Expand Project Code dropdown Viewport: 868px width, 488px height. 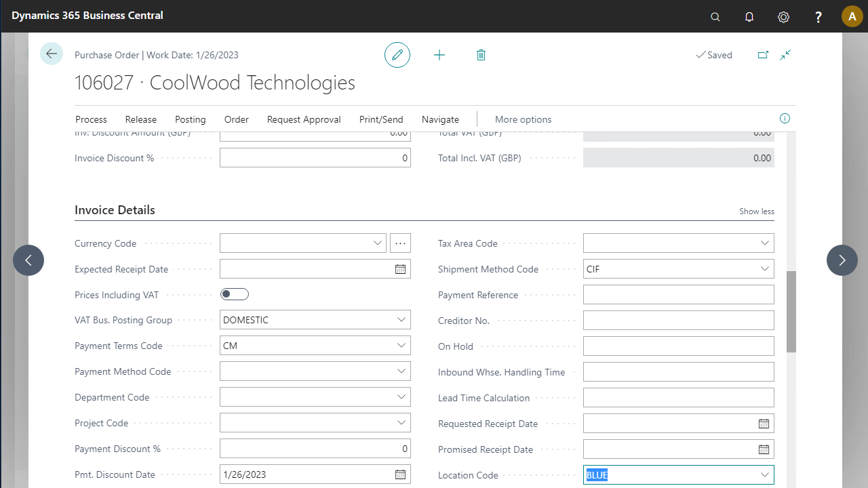(401, 423)
